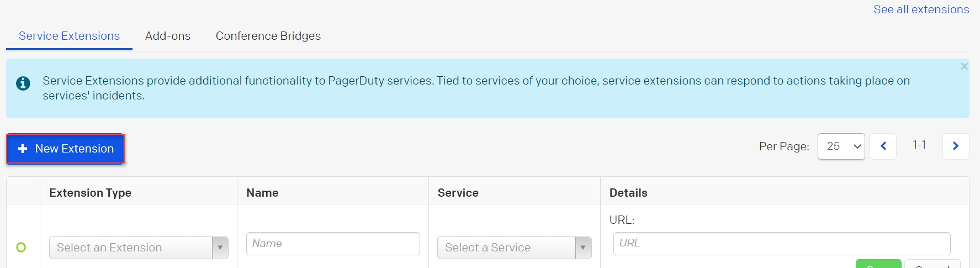Open the See all extensions link

click(x=921, y=9)
